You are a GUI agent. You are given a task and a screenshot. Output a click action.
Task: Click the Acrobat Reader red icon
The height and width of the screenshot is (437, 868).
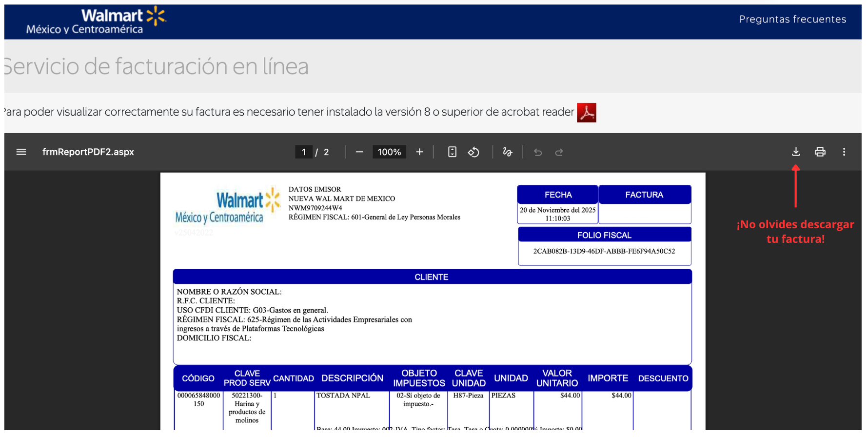587,113
